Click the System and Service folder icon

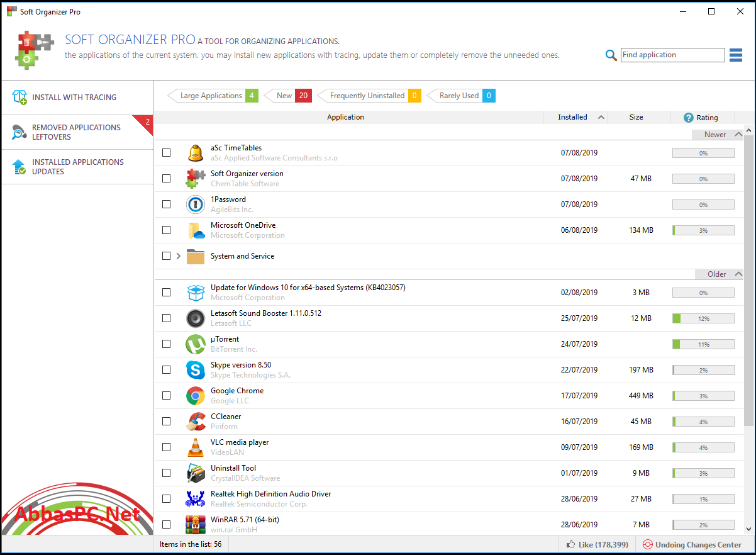196,256
